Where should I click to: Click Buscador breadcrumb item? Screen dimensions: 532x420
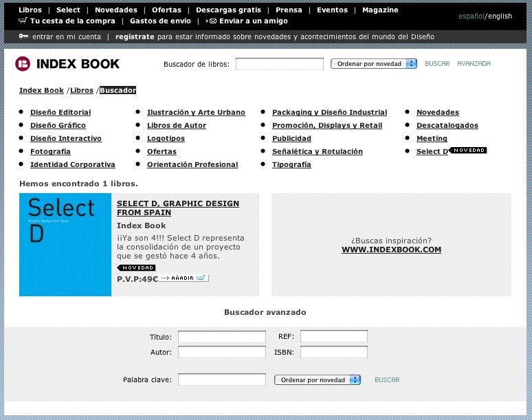(x=118, y=90)
